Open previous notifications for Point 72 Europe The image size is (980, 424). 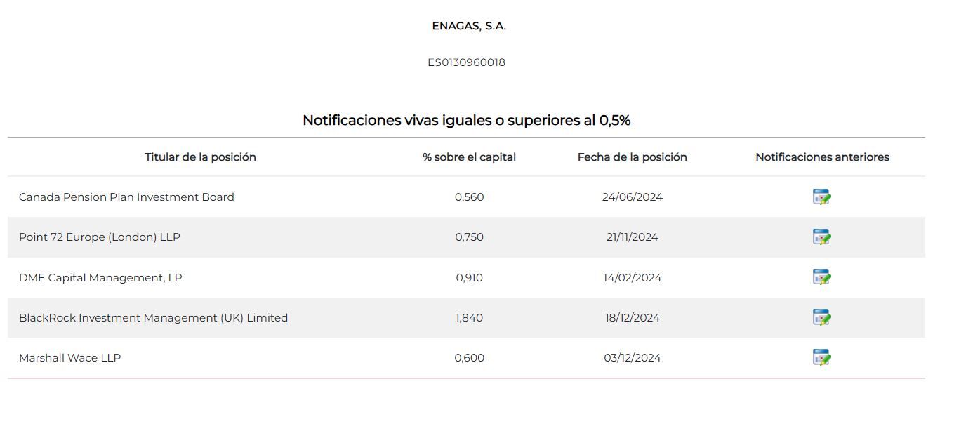click(x=821, y=237)
